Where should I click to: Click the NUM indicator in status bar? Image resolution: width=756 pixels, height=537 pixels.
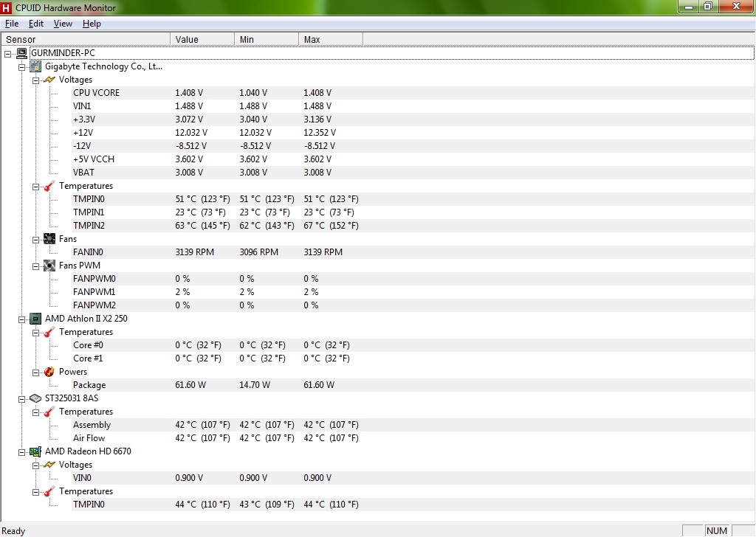[717, 531]
